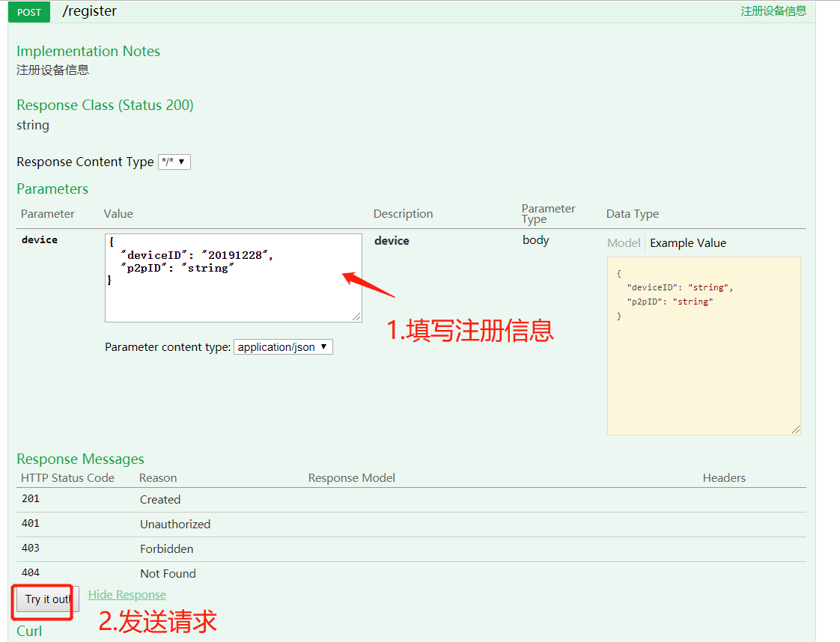840x642 pixels.
Task: Click the HTTP Status Code column header
Action: (x=67, y=478)
